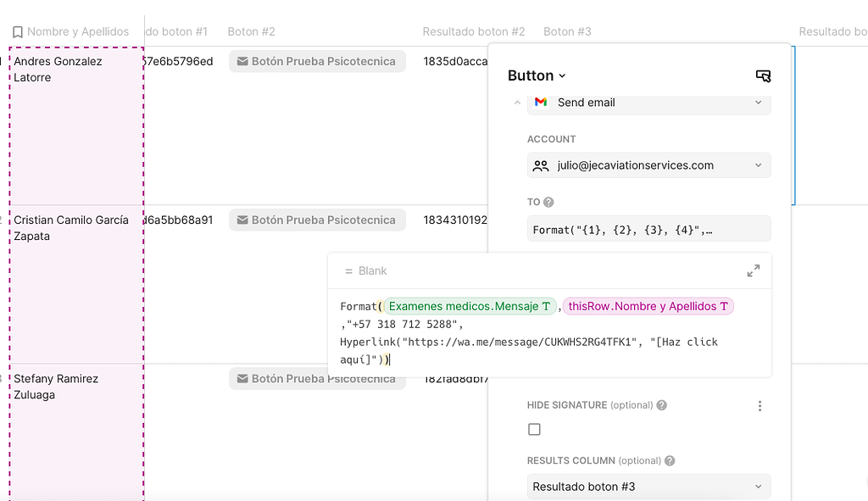Click the help icon beside RESULTS COLUMN
The width and height of the screenshot is (868, 501).
tap(670, 461)
